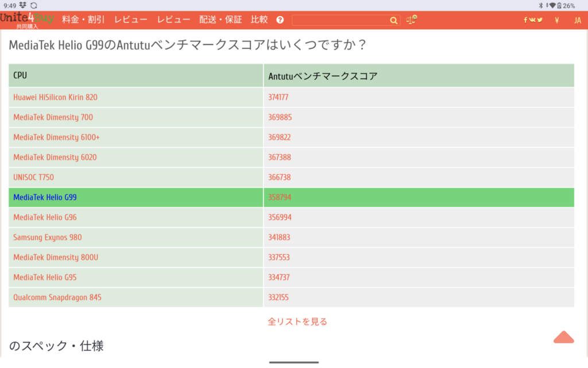Click the score 369822

point(279,137)
